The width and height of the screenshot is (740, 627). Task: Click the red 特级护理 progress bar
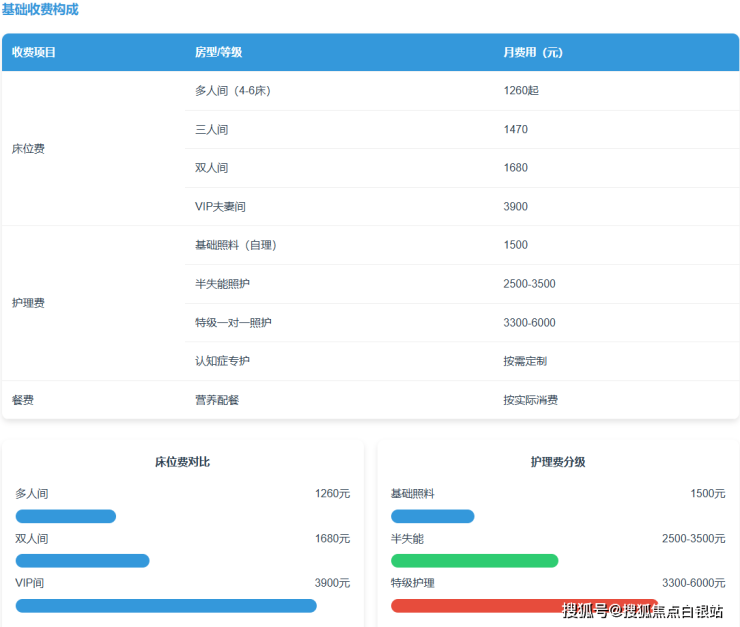click(470, 606)
